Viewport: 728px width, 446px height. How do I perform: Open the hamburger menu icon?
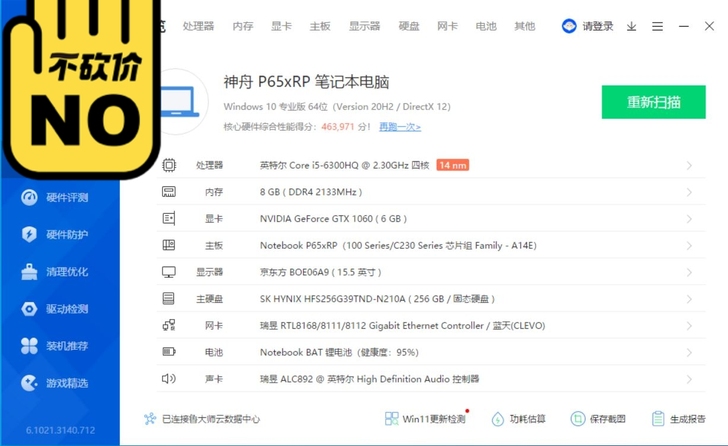tap(657, 26)
